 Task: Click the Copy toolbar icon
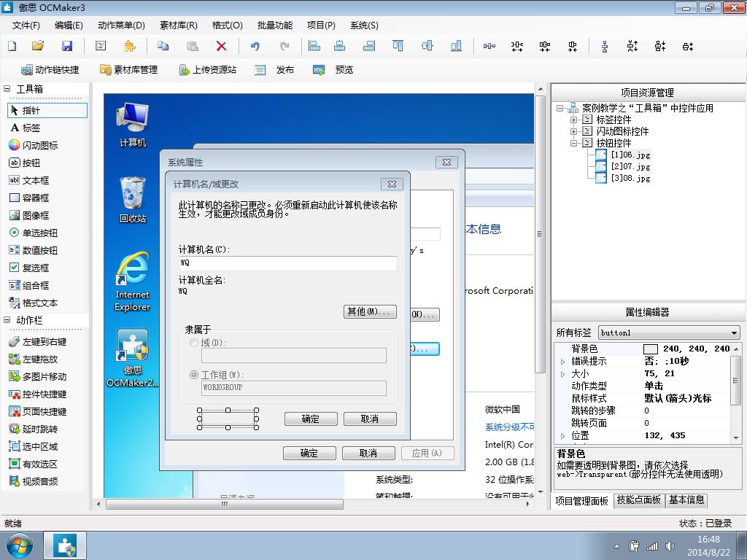163,46
